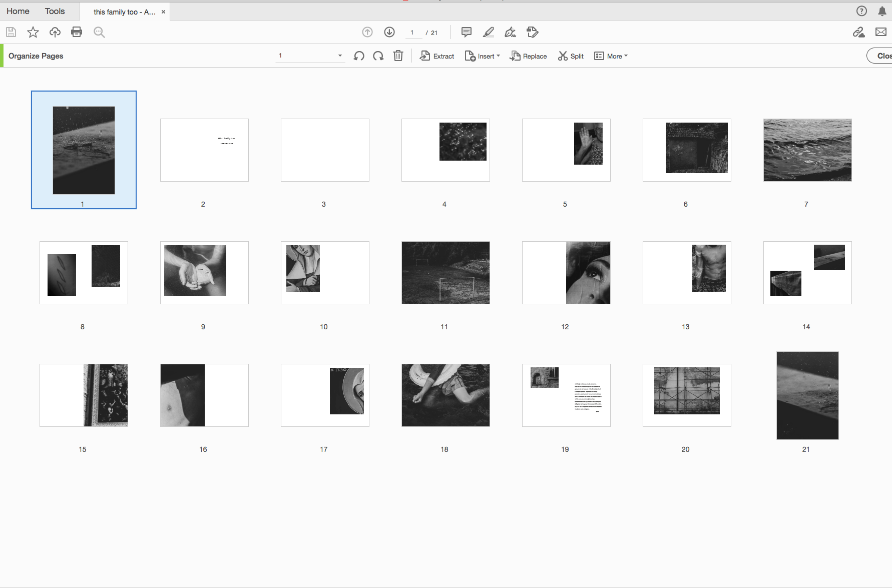Open the Fill & Sign tool

point(510,32)
